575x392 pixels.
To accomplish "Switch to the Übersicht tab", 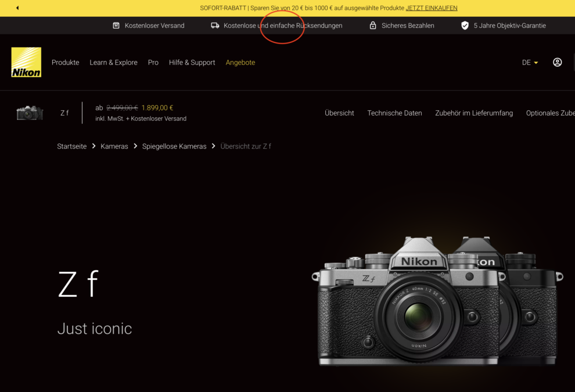I will coord(339,113).
